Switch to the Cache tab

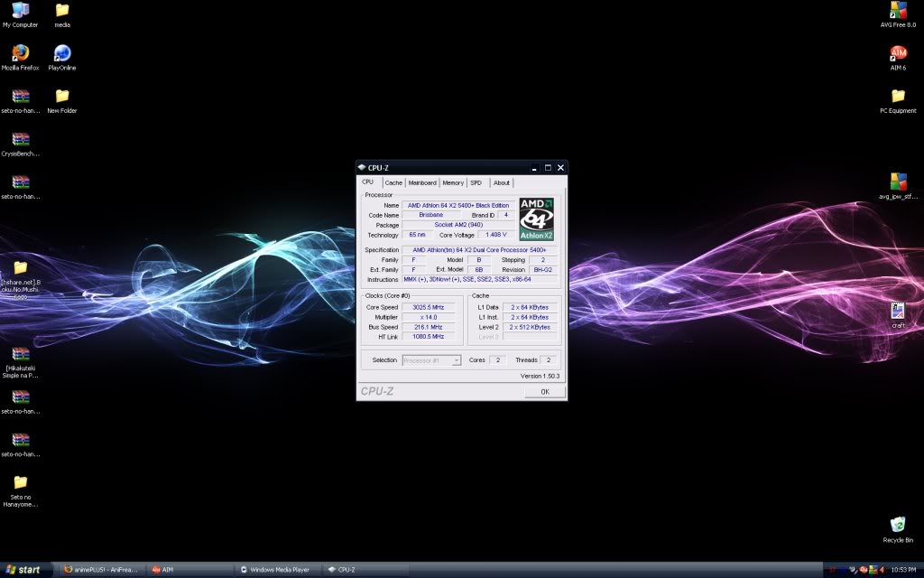393,182
